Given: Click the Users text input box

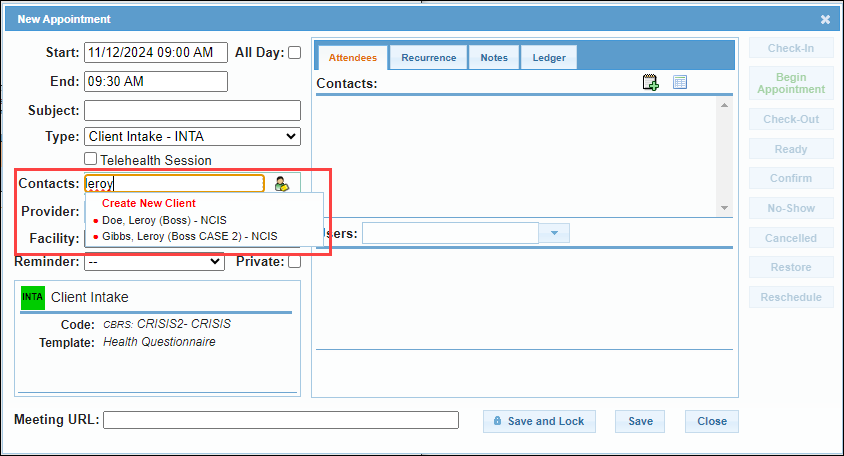Looking at the screenshot, I should pyautogui.click(x=450, y=233).
